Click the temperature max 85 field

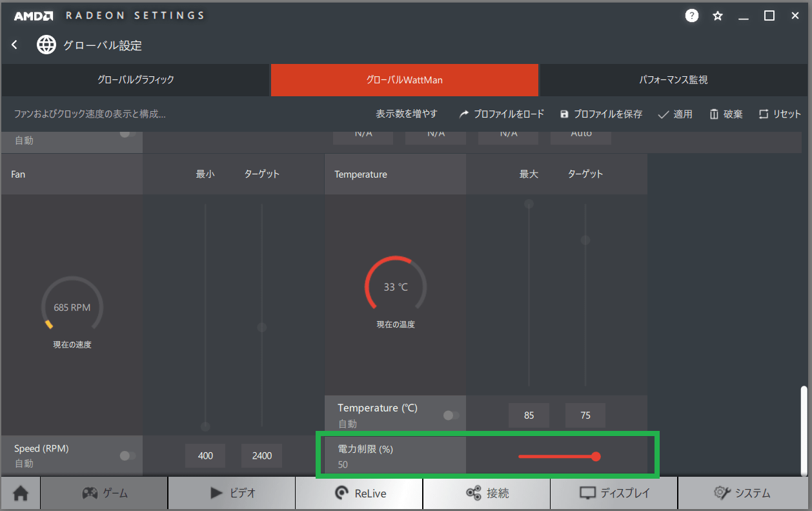coord(529,415)
